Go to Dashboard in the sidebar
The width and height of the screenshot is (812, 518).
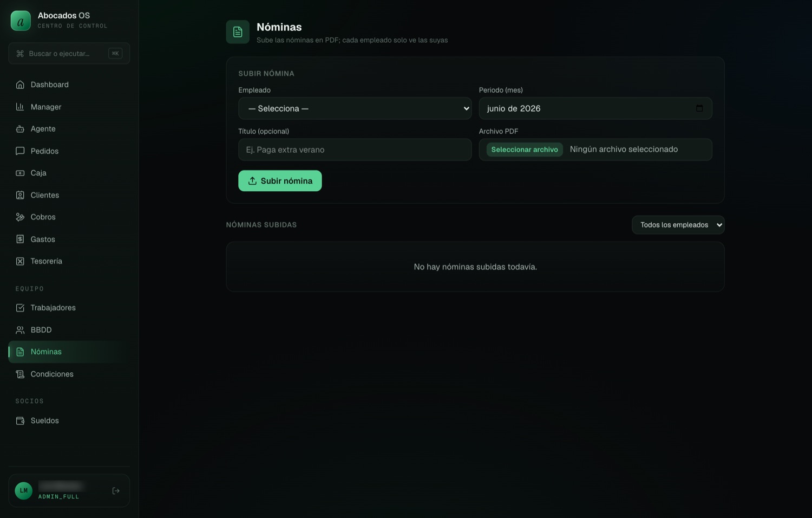click(69, 85)
